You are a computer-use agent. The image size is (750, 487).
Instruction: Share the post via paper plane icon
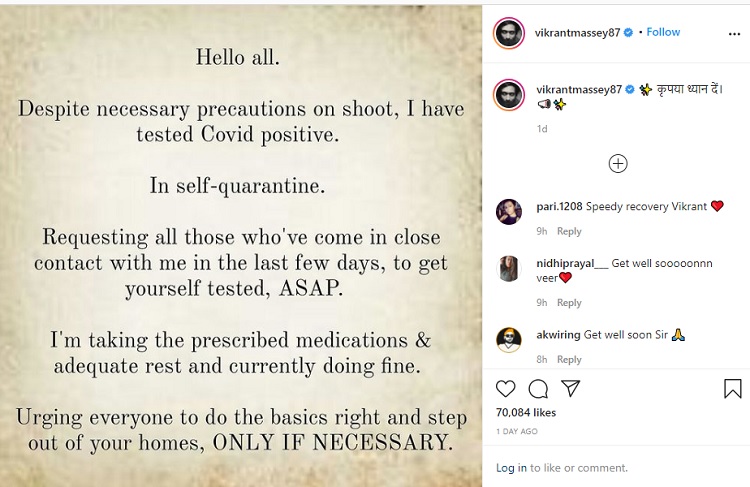point(571,388)
